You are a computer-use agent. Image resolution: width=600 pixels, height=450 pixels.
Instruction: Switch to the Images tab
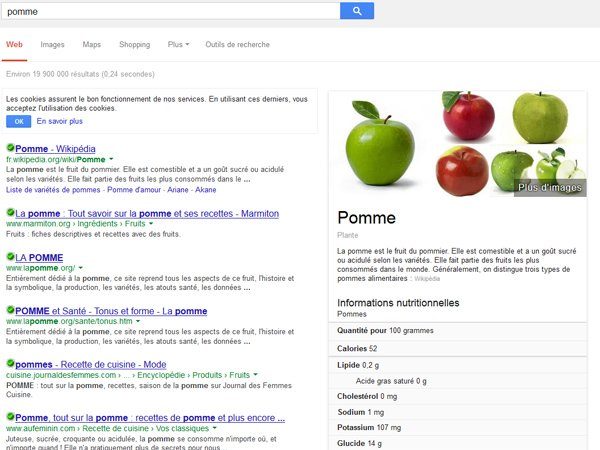click(52, 44)
